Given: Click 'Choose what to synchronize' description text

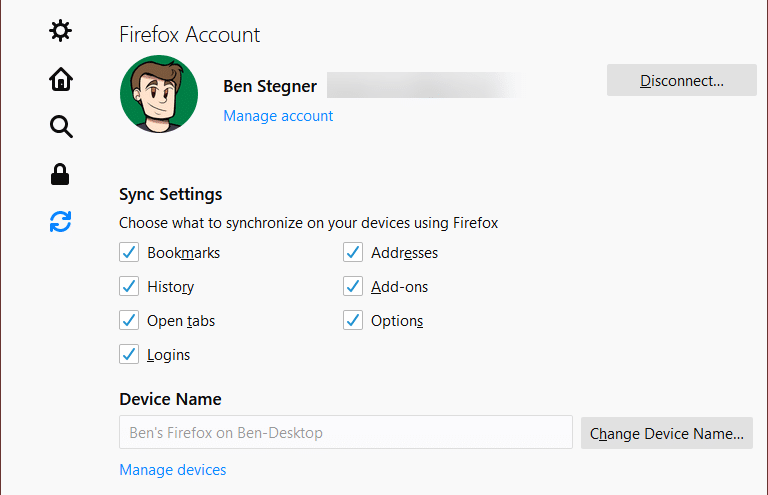Looking at the screenshot, I should (x=309, y=223).
